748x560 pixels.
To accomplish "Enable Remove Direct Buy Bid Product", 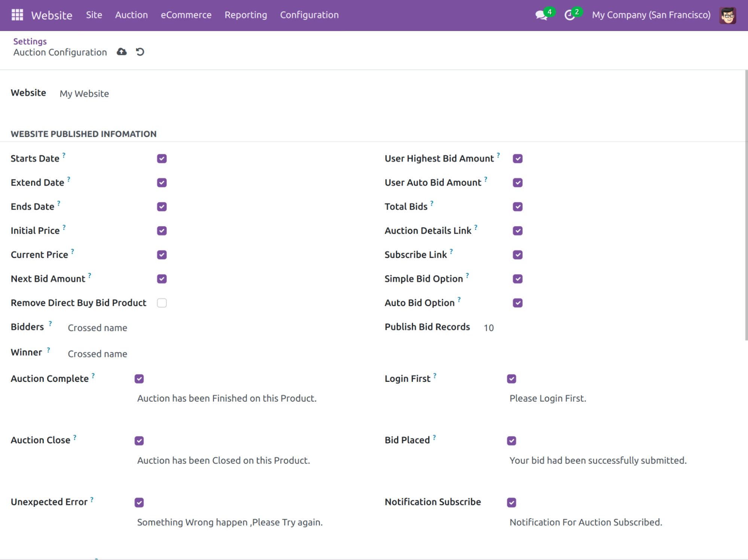I will coord(162,303).
